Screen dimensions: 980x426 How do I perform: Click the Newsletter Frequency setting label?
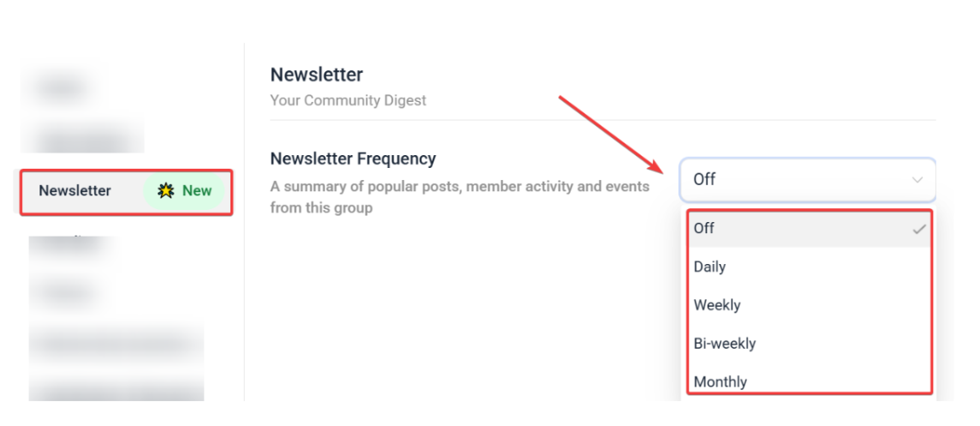tap(353, 159)
